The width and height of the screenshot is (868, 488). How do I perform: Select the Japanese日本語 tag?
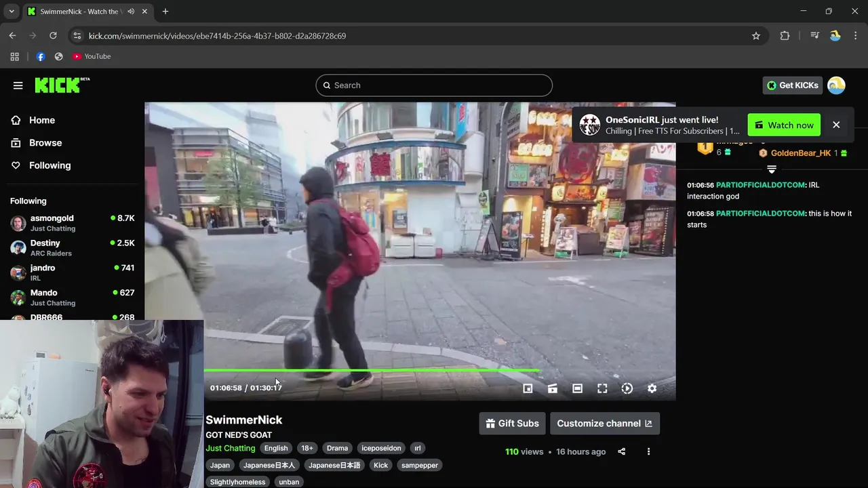(x=334, y=465)
